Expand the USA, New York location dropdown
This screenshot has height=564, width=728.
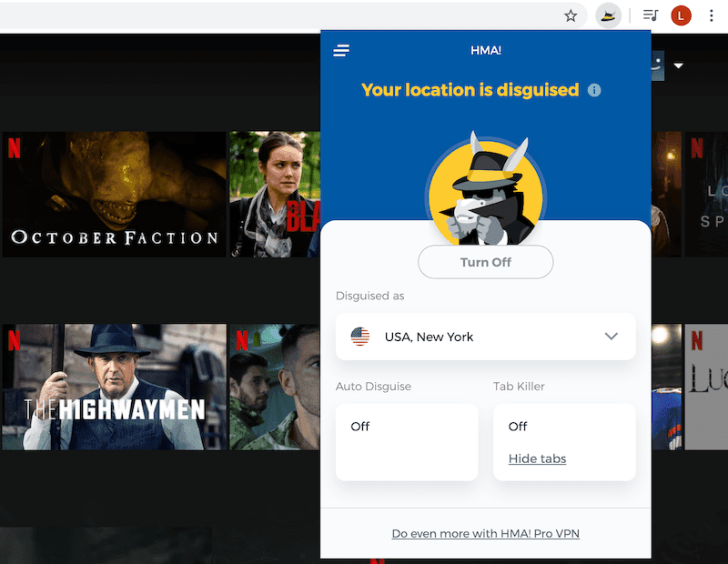486,337
